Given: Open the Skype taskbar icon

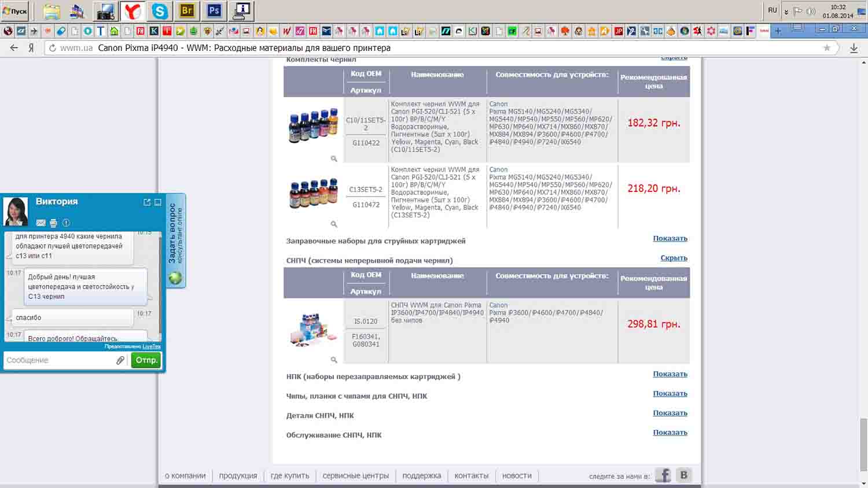Looking at the screenshot, I should [160, 11].
